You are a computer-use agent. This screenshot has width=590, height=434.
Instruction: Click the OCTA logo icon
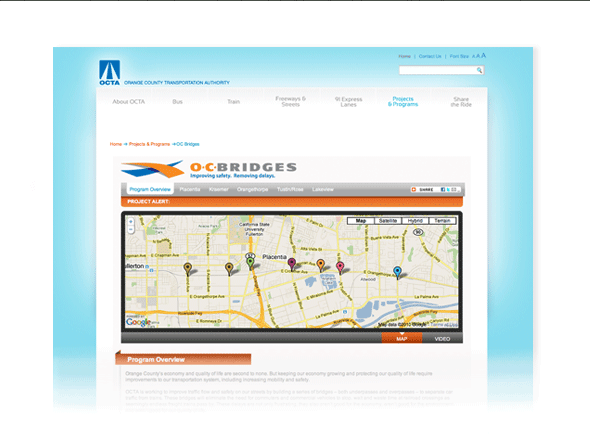tap(109, 72)
